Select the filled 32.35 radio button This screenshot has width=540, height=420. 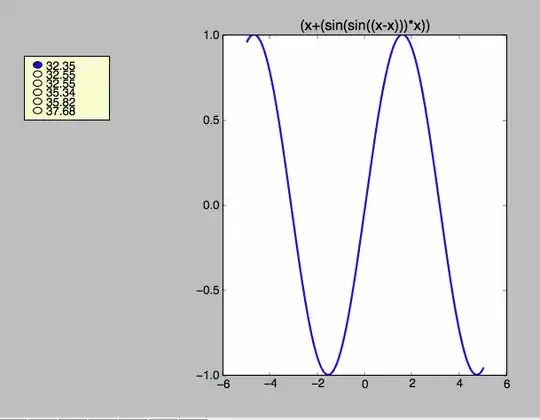(x=38, y=65)
